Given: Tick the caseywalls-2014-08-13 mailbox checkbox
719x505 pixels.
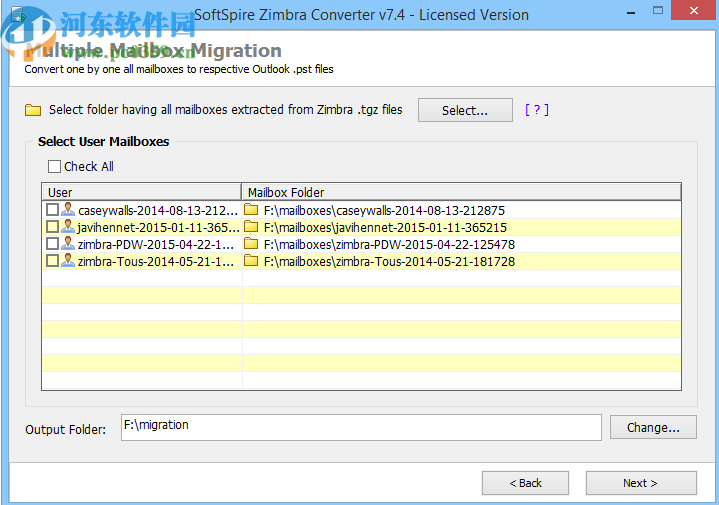Looking at the screenshot, I should tap(52, 210).
